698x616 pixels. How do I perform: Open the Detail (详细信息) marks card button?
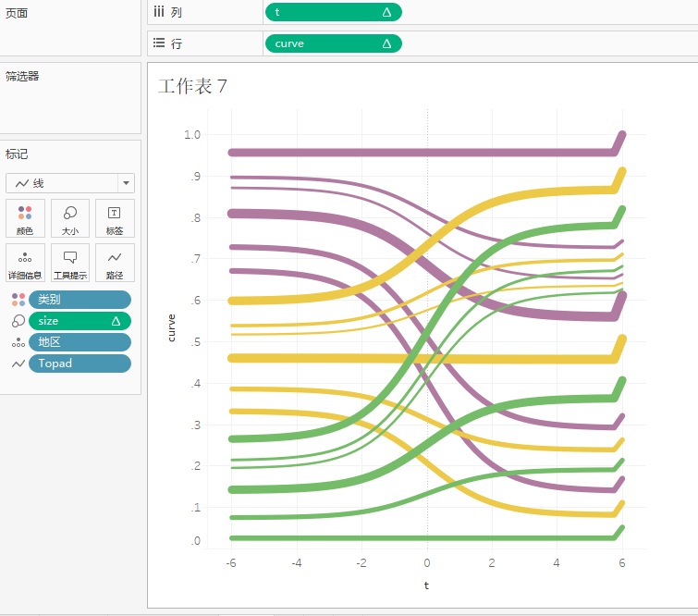click(x=25, y=263)
